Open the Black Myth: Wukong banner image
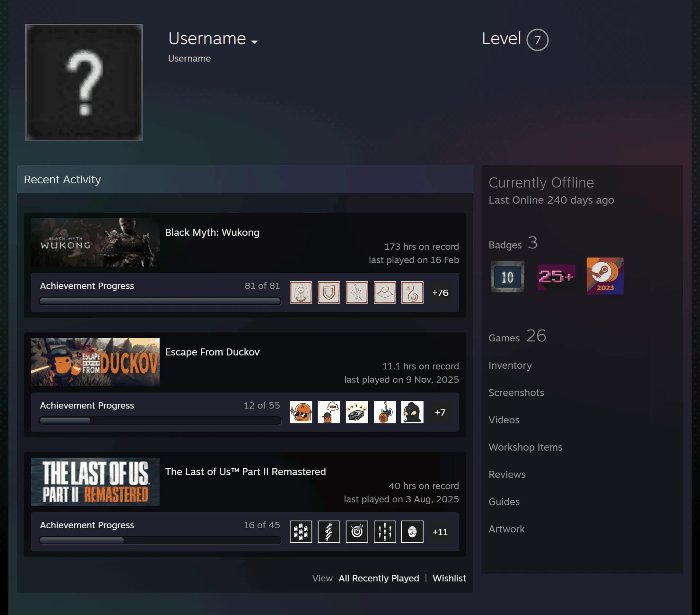 pyautogui.click(x=95, y=242)
